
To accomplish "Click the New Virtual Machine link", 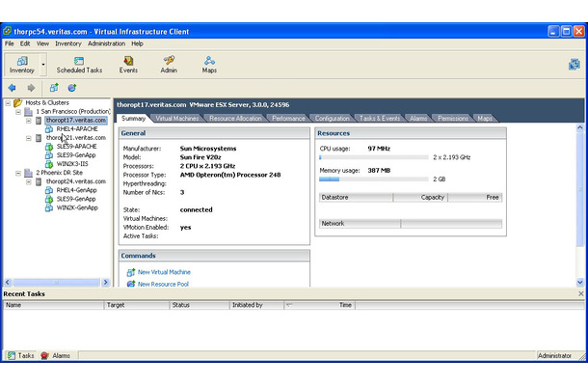I will point(164,272).
